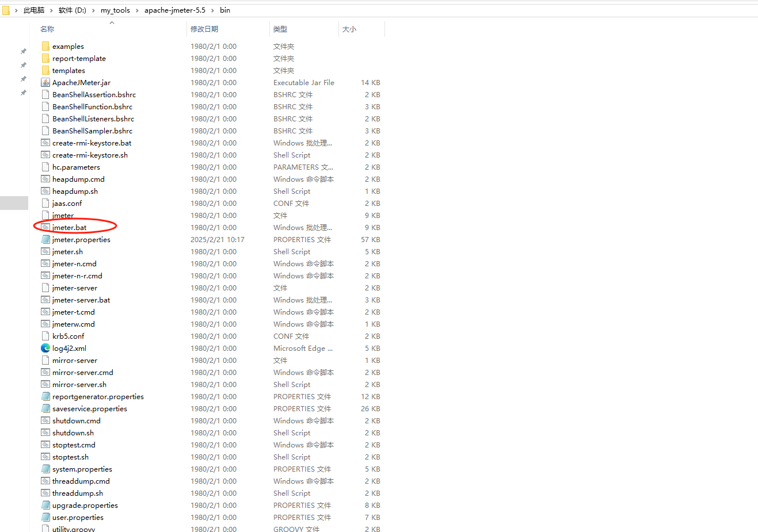The height and width of the screenshot is (532, 758).
Task: Click the ApacheJMeter.jar file icon
Action: point(45,82)
